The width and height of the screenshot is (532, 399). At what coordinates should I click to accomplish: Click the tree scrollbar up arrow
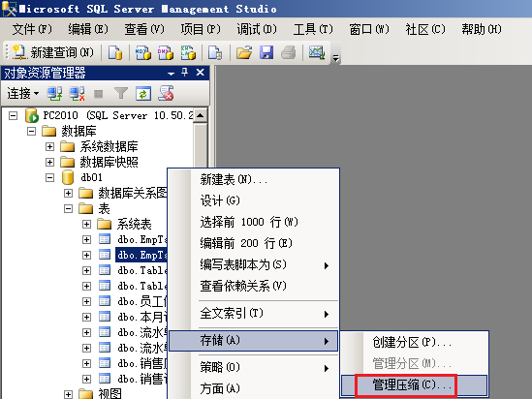[201, 115]
